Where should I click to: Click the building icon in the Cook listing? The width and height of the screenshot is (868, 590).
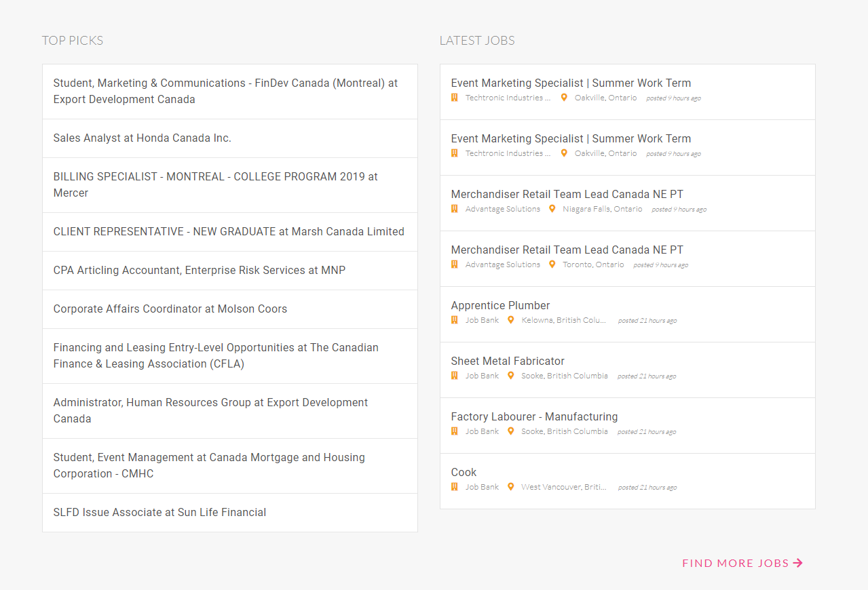[455, 487]
